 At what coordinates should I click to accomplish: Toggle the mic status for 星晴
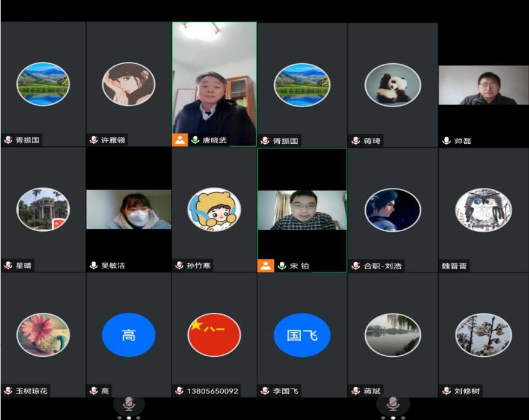point(8,265)
